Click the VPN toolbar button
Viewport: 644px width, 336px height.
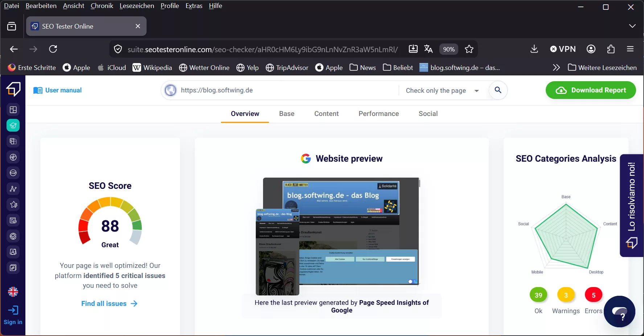[x=563, y=49]
